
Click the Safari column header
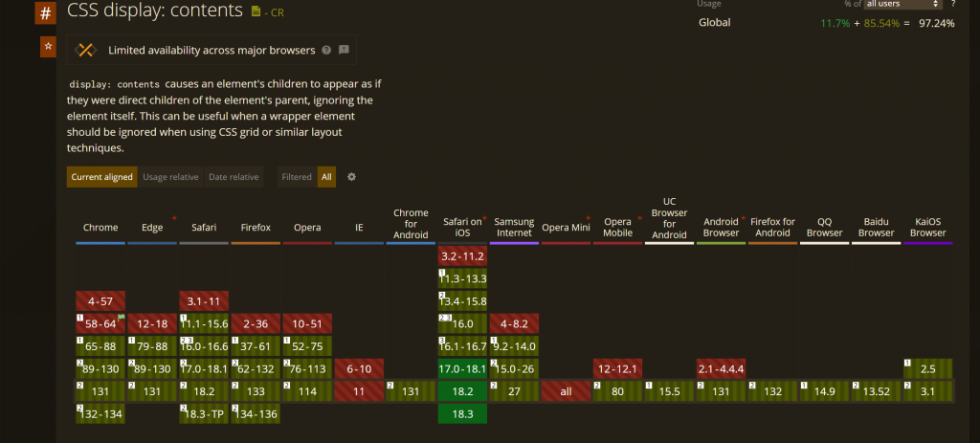pyautogui.click(x=205, y=228)
